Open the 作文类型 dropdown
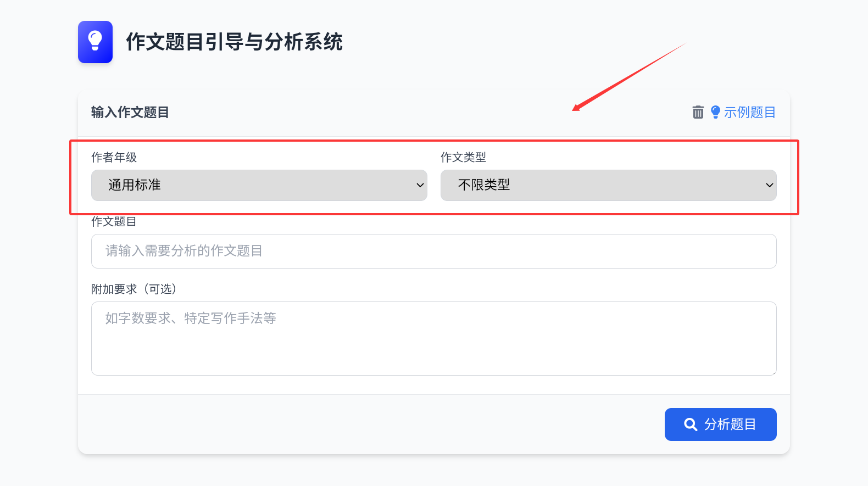Screen dimensions: 868x486 pos(608,185)
